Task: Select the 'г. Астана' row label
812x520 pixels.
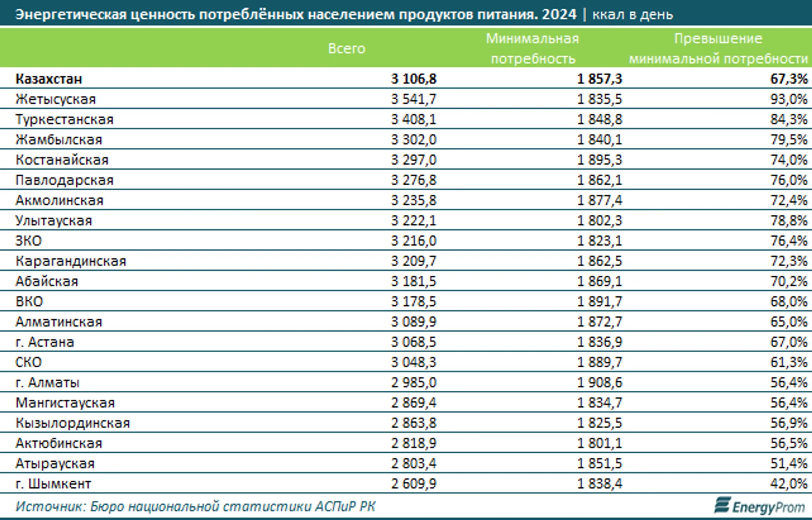Action: point(45,342)
